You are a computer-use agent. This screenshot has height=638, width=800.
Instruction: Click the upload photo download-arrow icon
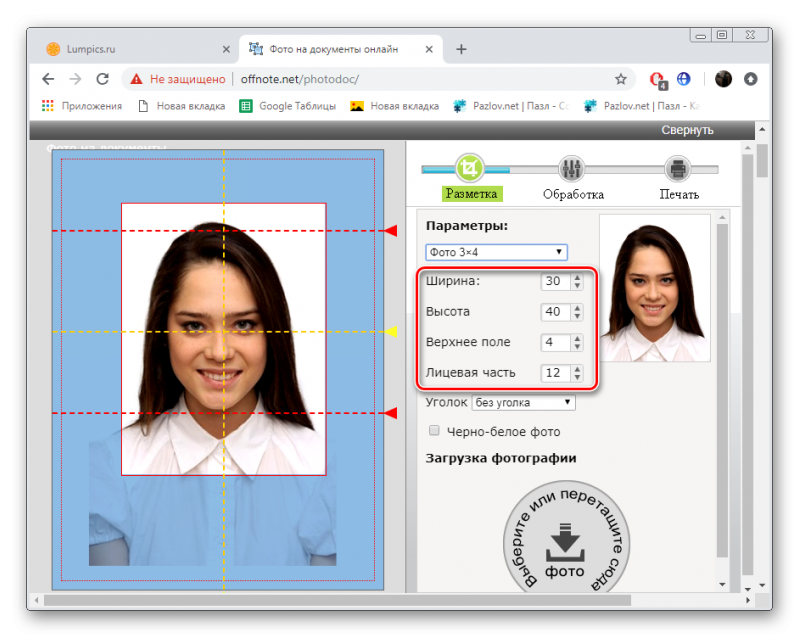coord(565,542)
